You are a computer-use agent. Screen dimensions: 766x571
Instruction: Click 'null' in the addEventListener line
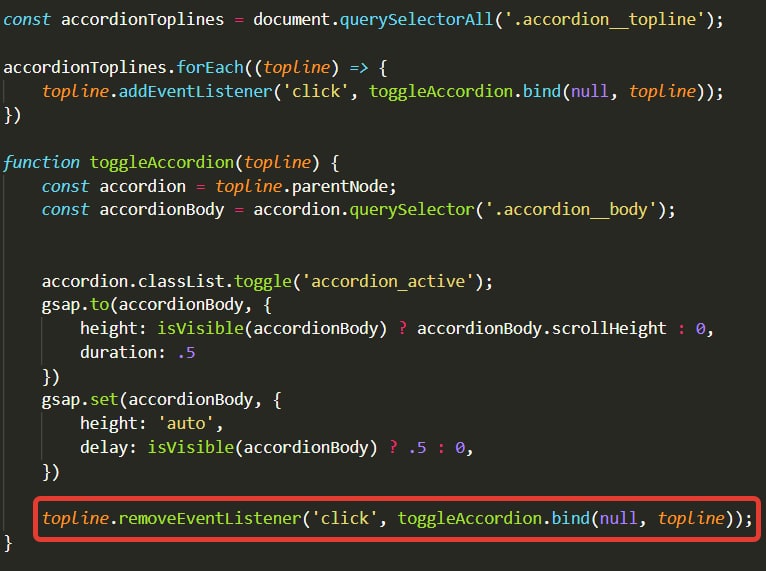590,91
